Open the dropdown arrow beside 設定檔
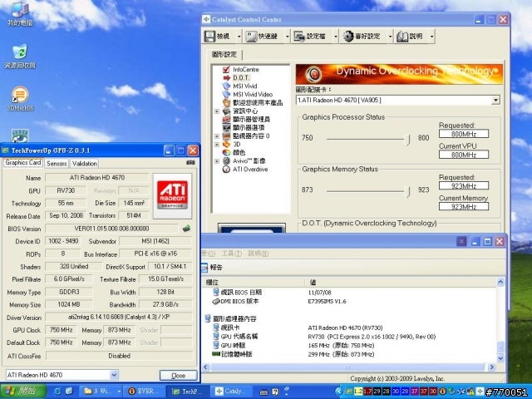 (x=336, y=37)
